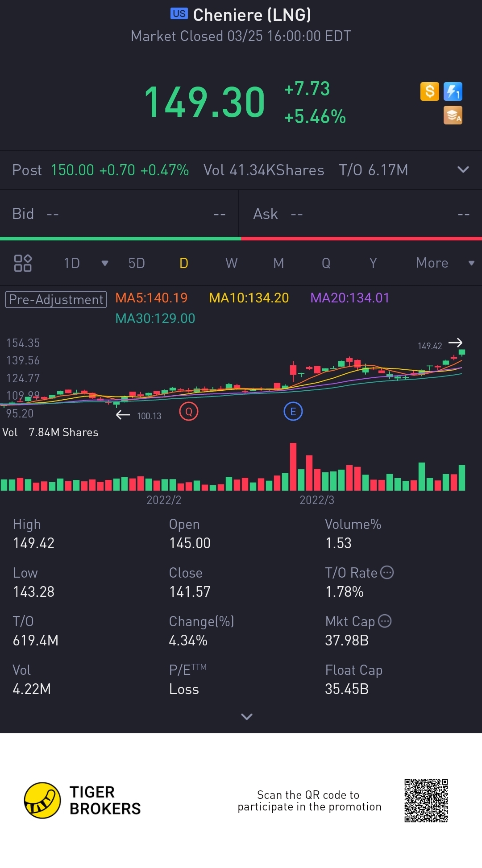Tap the P/E TTM Loss value
Viewport: 482px width, 868px height.
pos(184,689)
